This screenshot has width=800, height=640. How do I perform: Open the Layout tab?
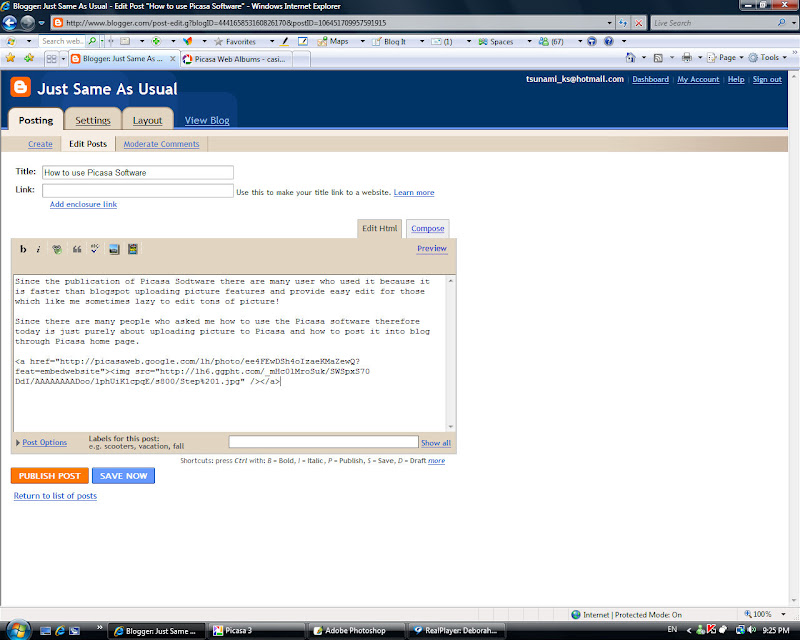click(147, 120)
